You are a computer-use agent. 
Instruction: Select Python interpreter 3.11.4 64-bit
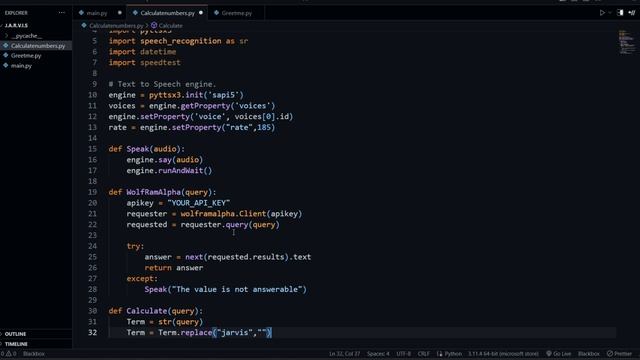coord(503,354)
